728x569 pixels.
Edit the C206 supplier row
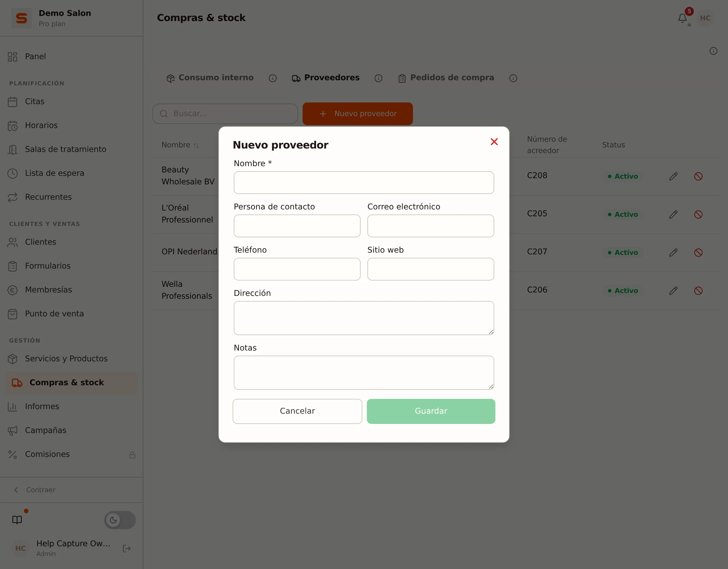click(673, 291)
